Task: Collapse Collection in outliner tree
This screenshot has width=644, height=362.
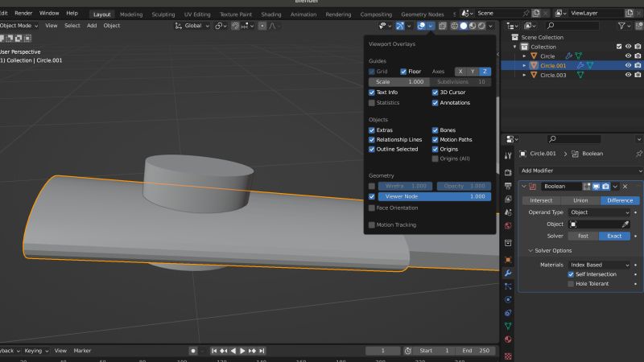Action: (x=514, y=47)
